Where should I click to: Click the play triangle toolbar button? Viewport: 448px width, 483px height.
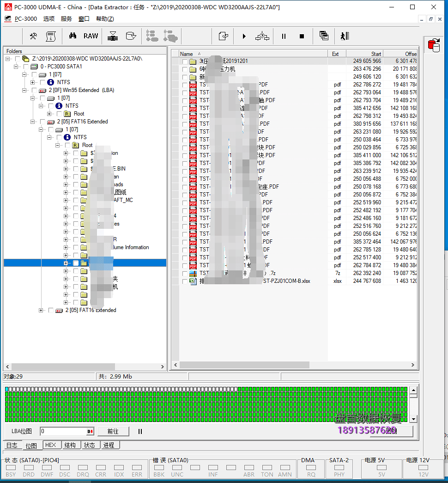(244, 37)
